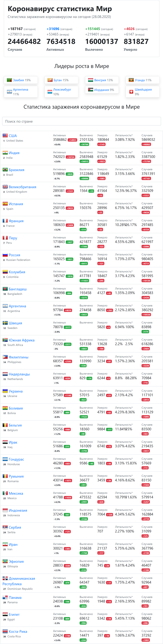This screenshot has width=163, height=644.
Task: Open the Коста-Рика country link
Action: [18, 631]
